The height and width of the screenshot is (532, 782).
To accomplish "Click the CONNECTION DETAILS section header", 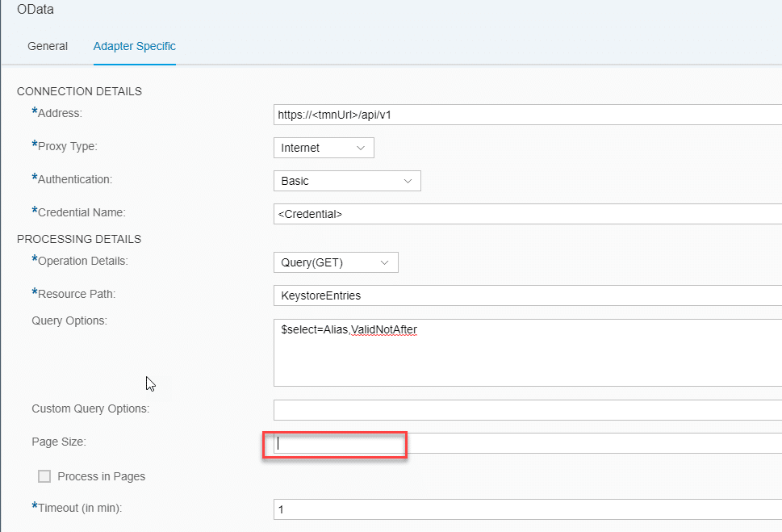I will tap(79, 91).
